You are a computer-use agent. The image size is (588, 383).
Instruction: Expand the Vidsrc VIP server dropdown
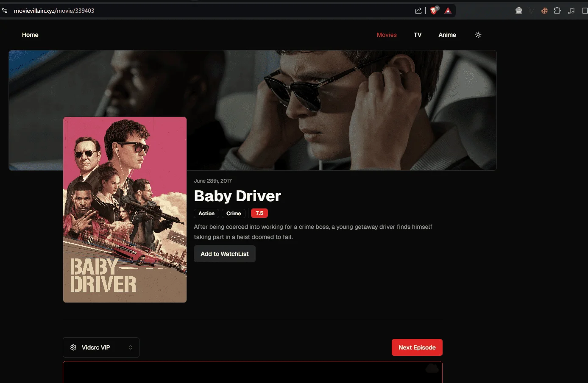(101, 347)
